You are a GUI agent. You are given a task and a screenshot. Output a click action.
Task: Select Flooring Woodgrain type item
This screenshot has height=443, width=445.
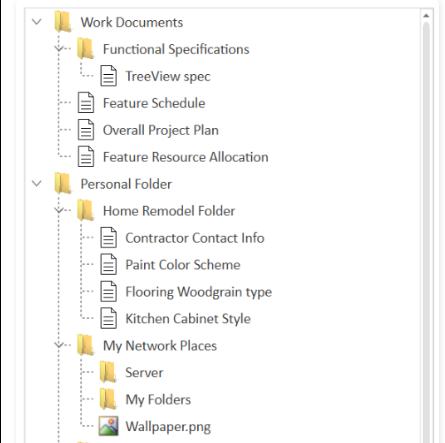tap(199, 292)
